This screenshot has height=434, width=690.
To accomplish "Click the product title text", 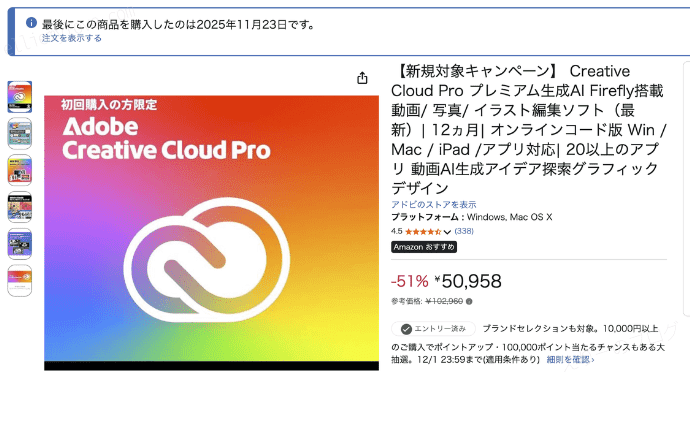I will pos(530,130).
